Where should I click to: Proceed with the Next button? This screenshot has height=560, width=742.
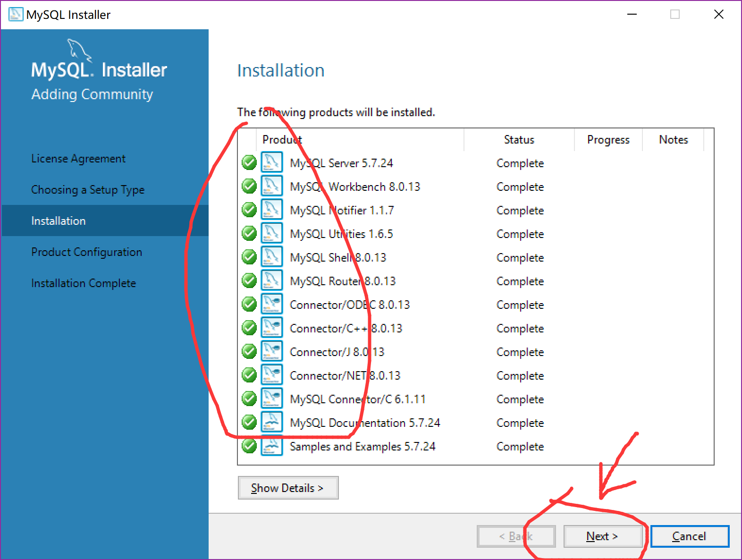[602, 536]
